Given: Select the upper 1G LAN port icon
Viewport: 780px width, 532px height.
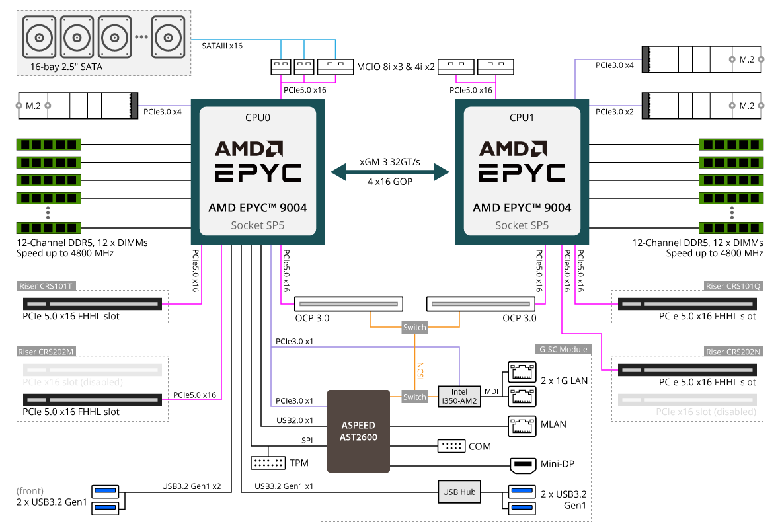Looking at the screenshot, I should [x=522, y=372].
